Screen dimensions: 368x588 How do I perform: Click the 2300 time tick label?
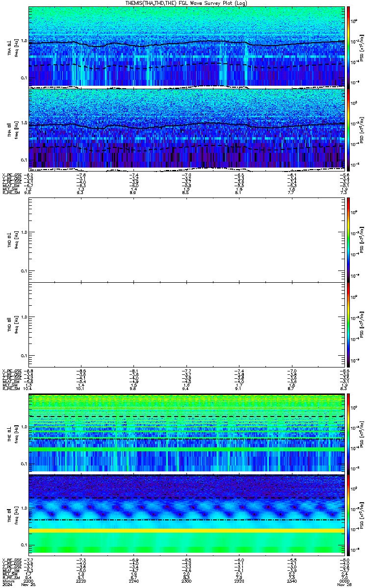(186, 581)
